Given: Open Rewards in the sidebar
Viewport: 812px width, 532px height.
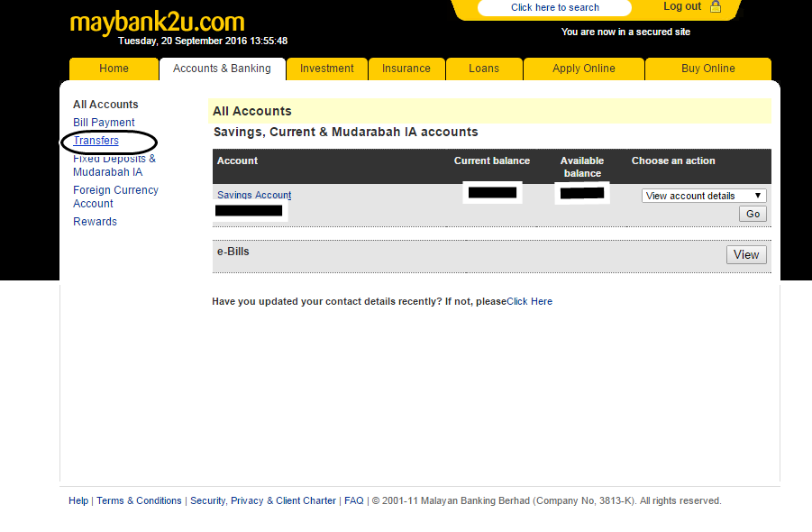Looking at the screenshot, I should (x=95, y=222).
